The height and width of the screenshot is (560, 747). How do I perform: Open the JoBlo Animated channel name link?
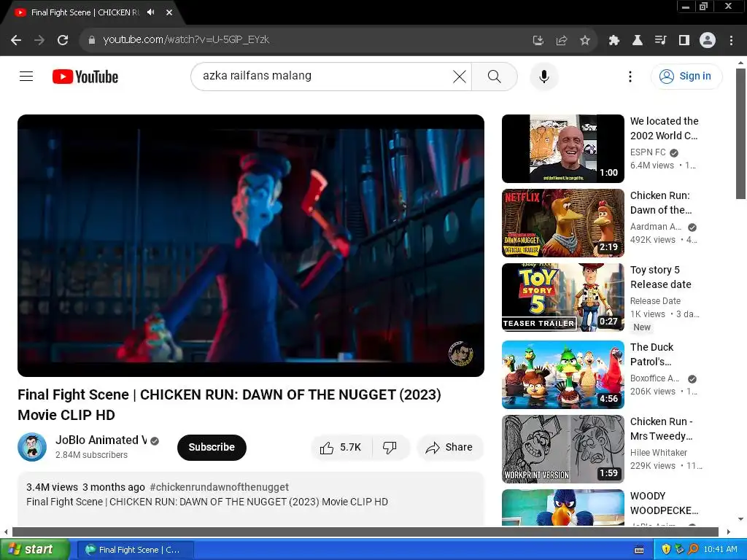pos(101,440)
